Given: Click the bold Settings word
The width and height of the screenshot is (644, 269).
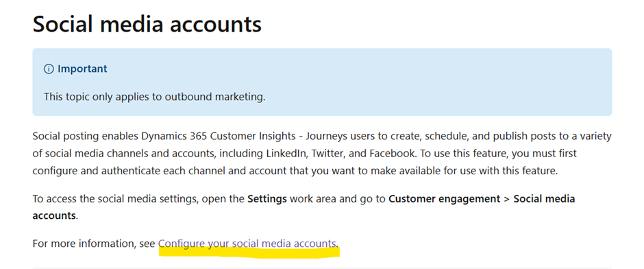Looking at the screenshot, I should tap(267, 199).
